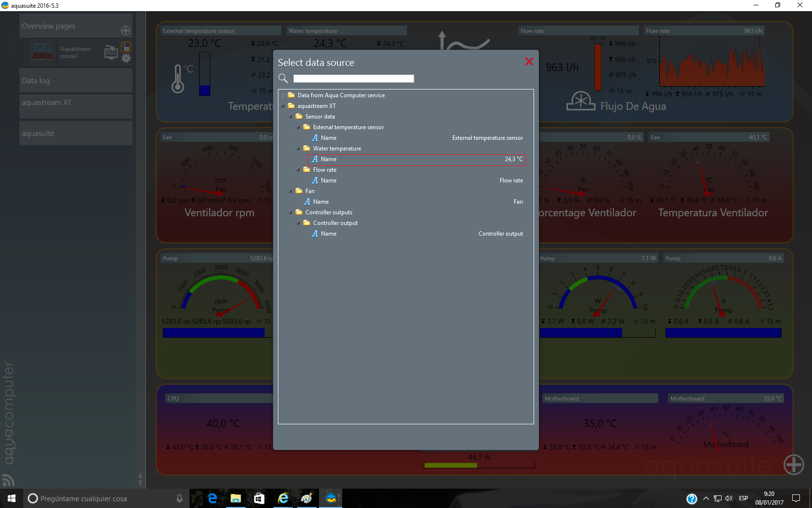Open the Data log section

coord(76,81)
